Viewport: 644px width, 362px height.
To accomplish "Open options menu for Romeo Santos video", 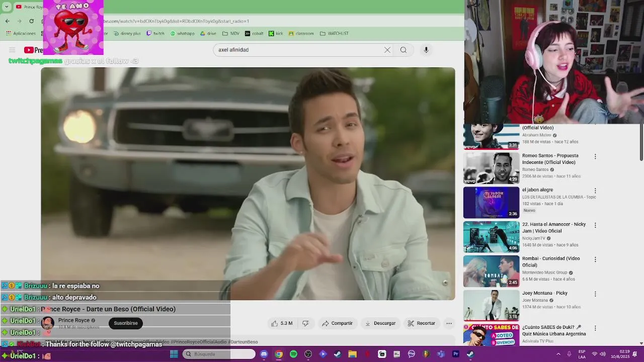I will pos(595,157).
